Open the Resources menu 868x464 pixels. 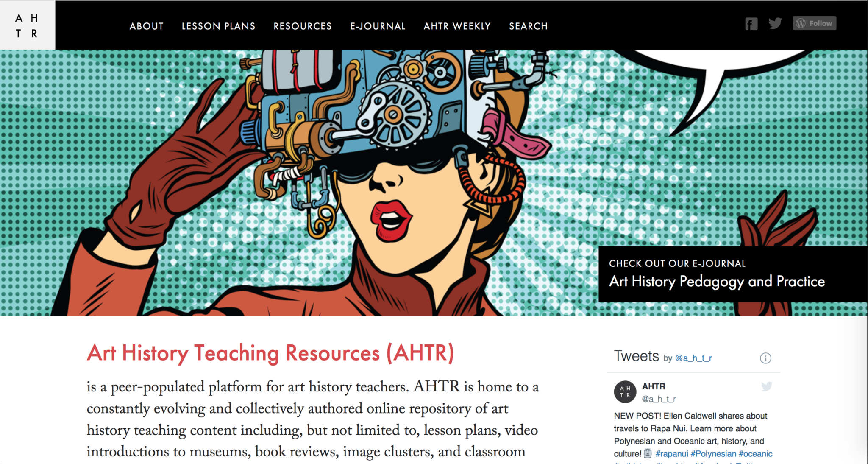point(303,26)
